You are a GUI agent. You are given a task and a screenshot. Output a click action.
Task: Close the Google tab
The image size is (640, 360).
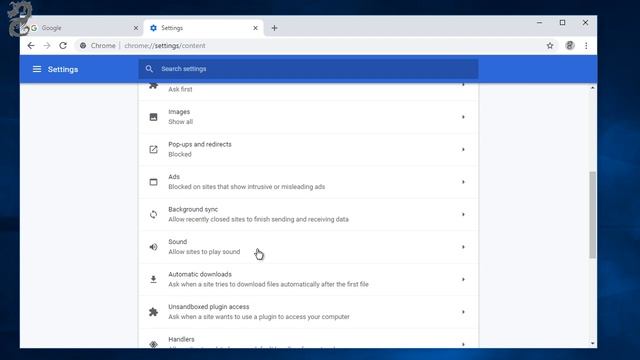coord(136,28)
